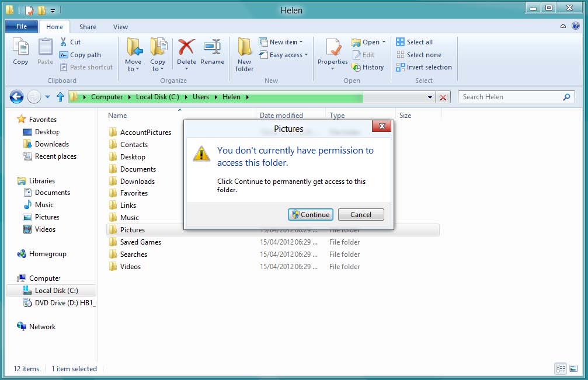
Task: Expand the address bar history dropdown
Action: coord(430,97)
